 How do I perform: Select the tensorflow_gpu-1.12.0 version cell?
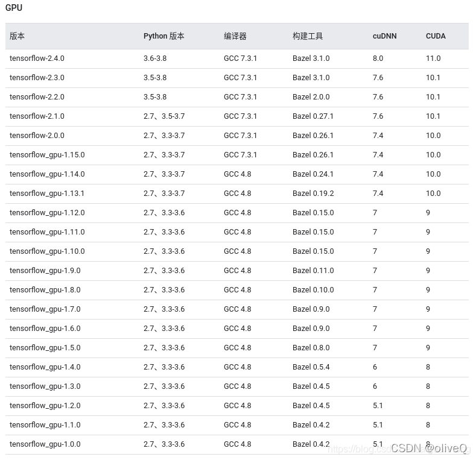pos(47,213)
